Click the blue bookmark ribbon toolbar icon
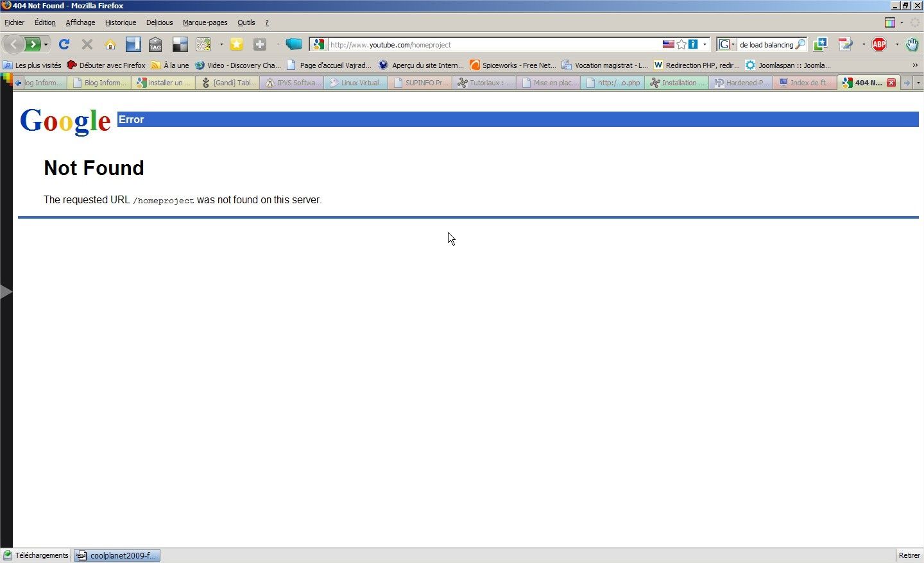The image size is (924, 563). [x=133, y=44]
